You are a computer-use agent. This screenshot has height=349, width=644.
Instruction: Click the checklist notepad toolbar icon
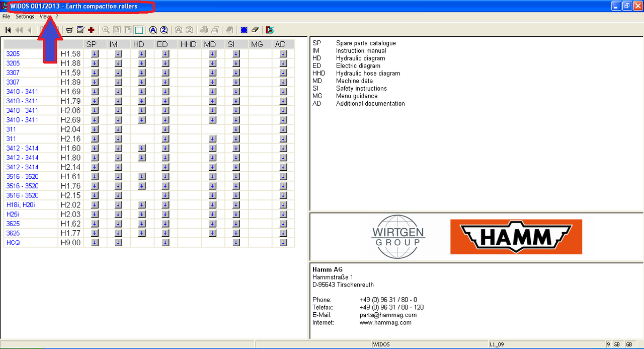(80, 30)
